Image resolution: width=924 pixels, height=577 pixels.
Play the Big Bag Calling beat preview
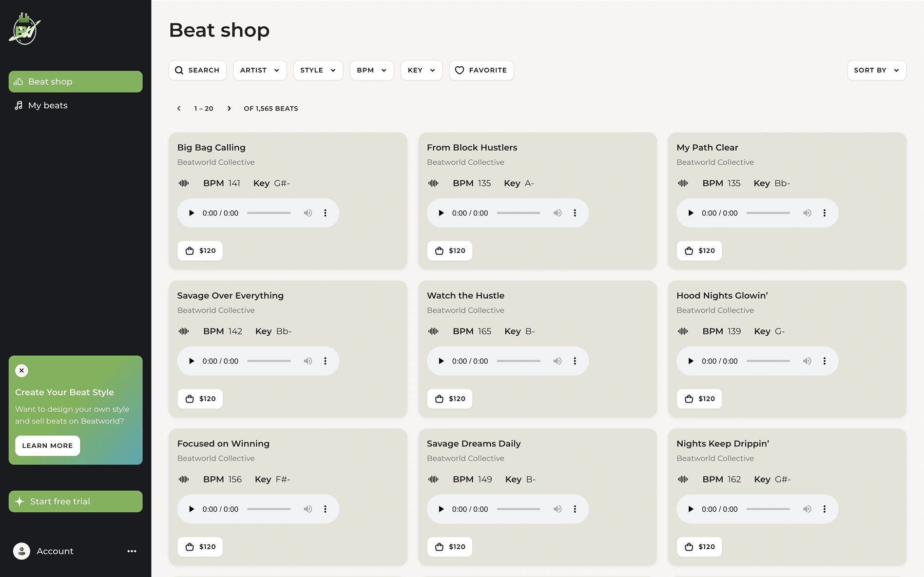tap(192, 213)
